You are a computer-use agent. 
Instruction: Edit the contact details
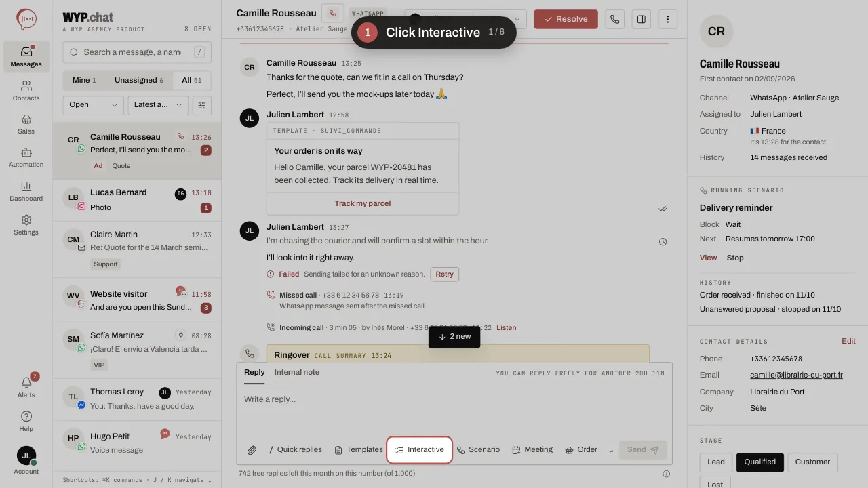click(848, 342)
